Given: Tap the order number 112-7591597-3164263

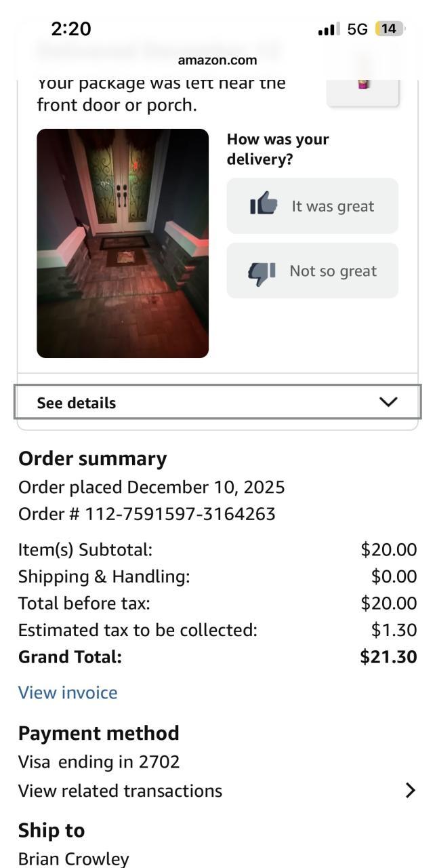Looking at the screenshot, I should (x=180, y=514).
